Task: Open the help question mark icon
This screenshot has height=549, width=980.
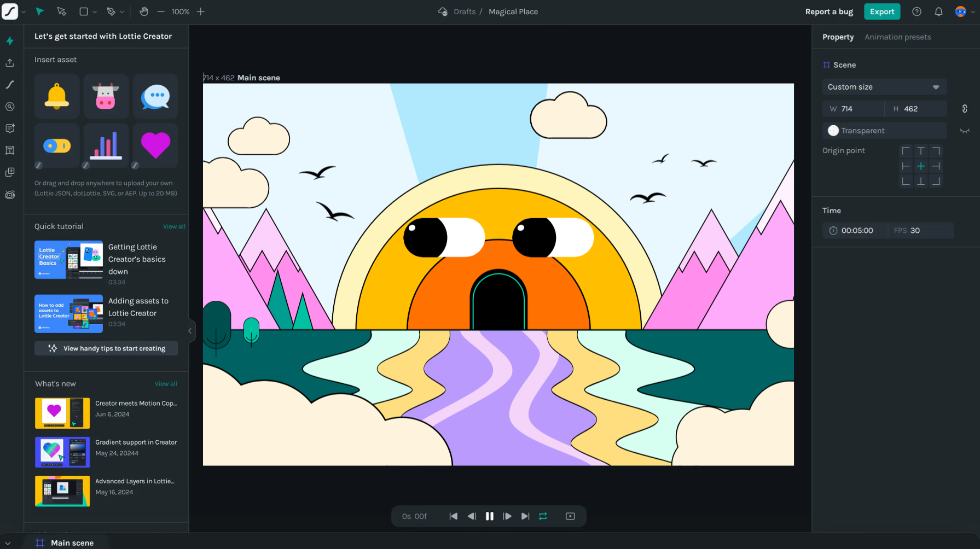Action: pyautogui.click(x=917, y=11)
